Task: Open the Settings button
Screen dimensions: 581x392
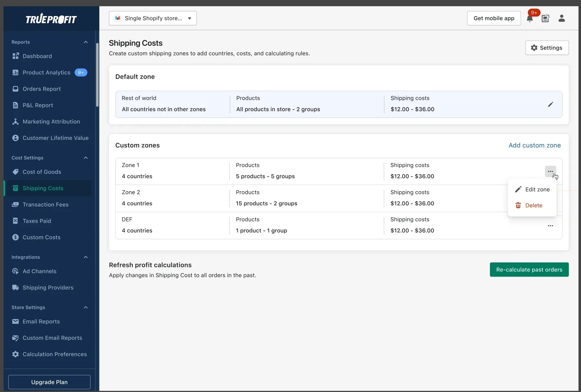Action: pyautogui.click(x=547, y=48)
